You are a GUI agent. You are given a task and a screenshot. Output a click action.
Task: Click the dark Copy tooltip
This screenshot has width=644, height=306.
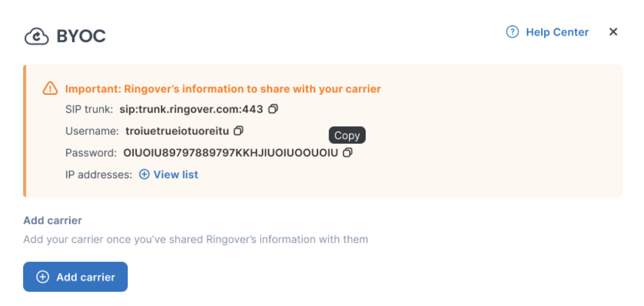pyautogui.click(x=347, y=135)
